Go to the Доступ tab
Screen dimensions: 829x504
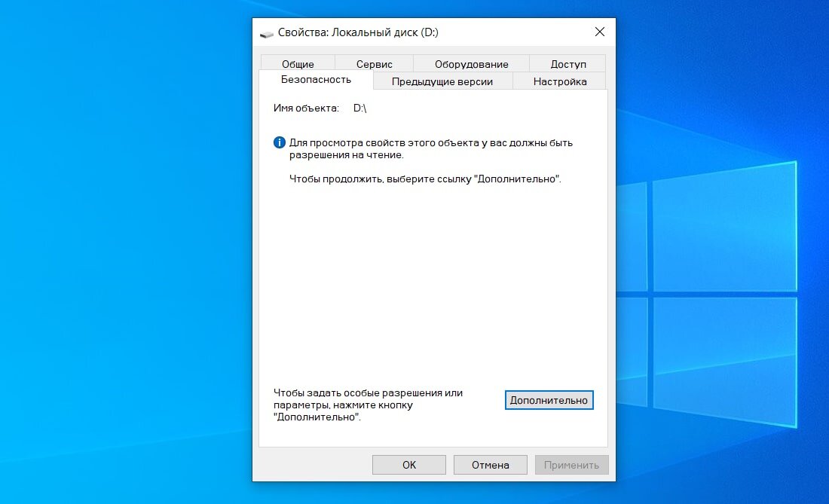pyautogui.click(x=567, y=64)
